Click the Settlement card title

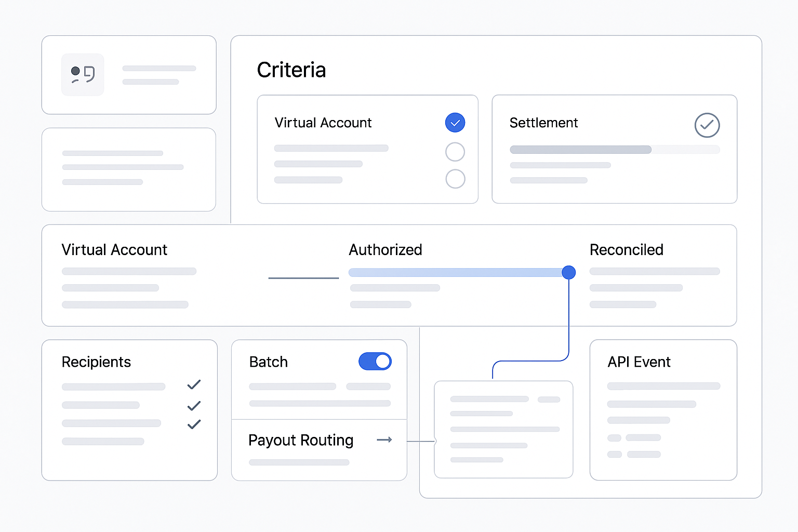543,123
